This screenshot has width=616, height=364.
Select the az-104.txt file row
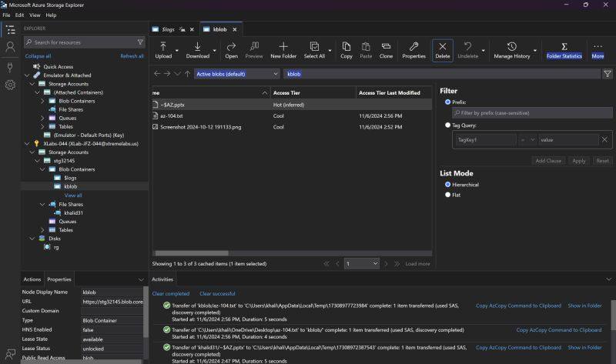coord(292,116)
